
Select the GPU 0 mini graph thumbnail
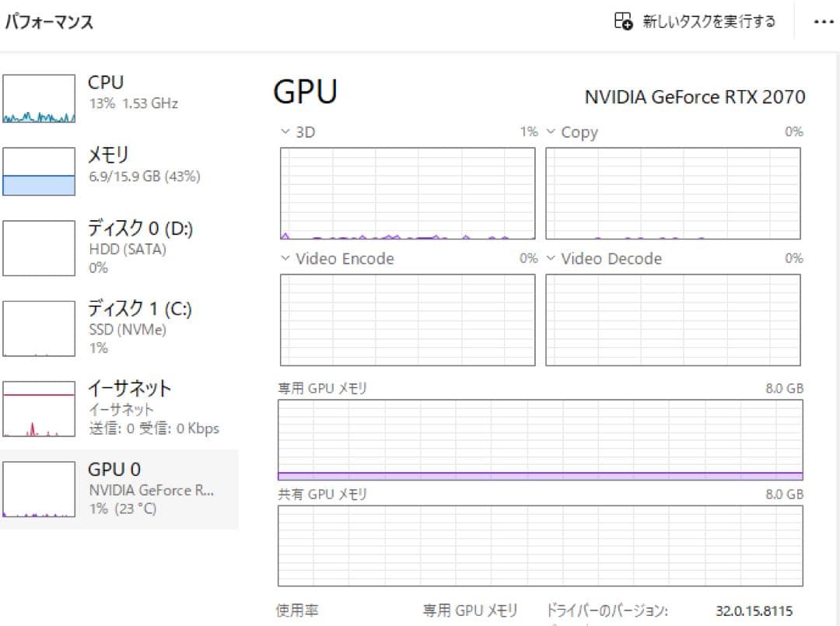click(39, 489)
